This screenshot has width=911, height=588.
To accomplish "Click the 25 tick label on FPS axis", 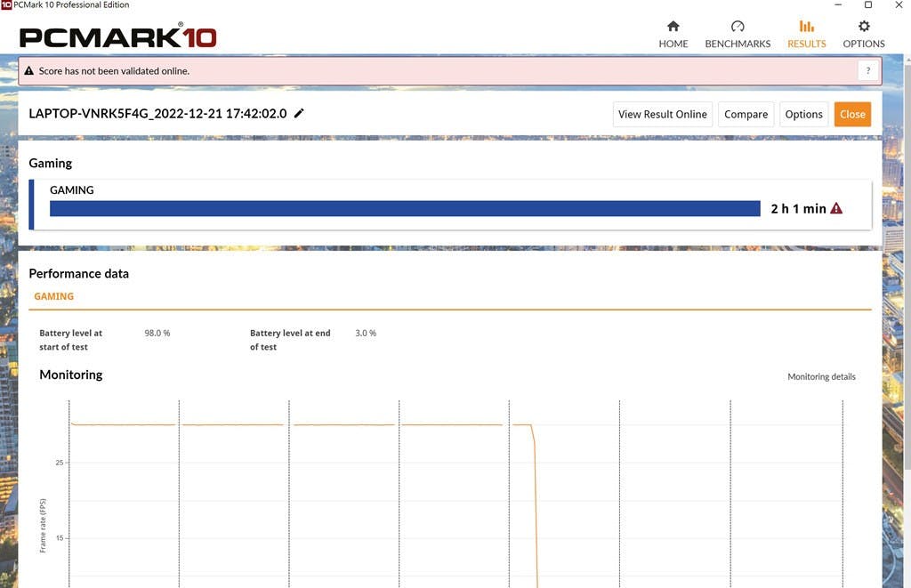I will 60,463.
